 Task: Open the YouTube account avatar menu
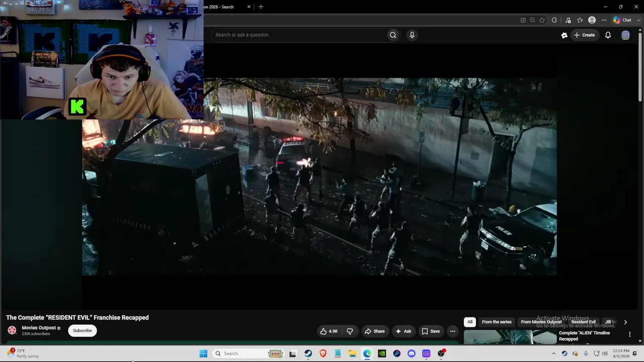click(625, 35)
